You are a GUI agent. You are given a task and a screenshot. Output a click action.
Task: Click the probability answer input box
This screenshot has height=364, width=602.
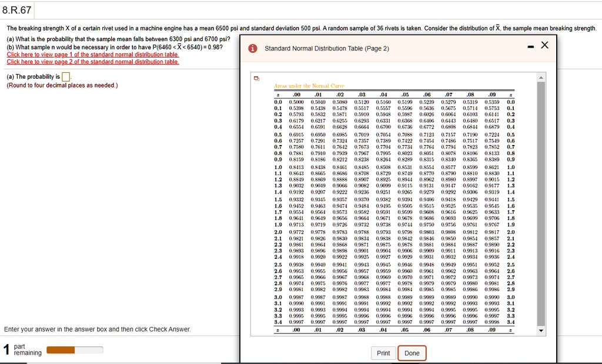click(66, 77)
